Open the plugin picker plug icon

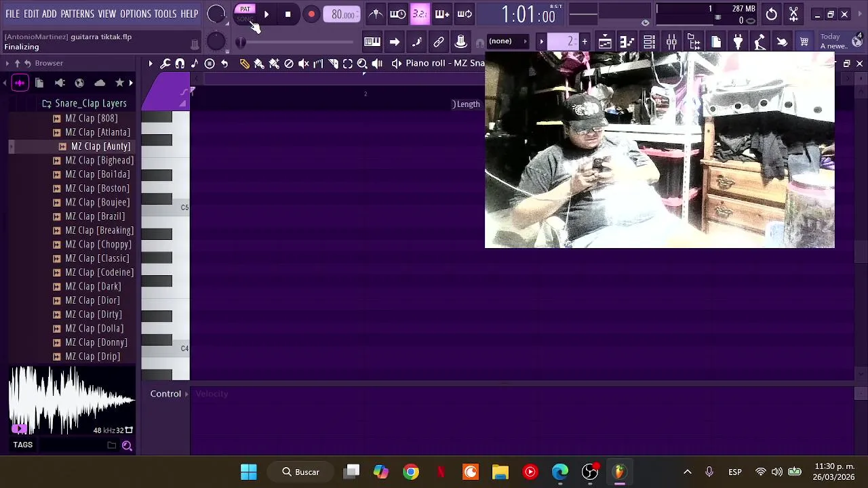pos(738,42)
